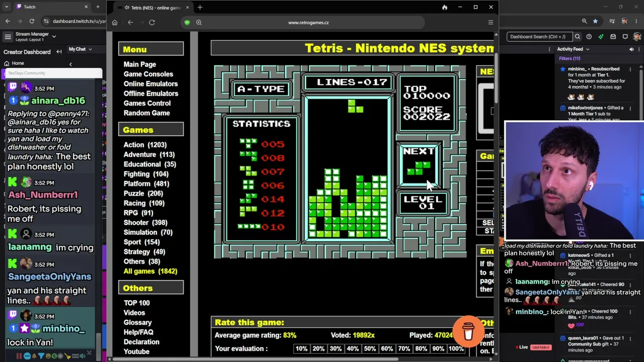This screenshot has width=644, height=362.
Task: Click the Home button in the Tetris browser toolbar
Action: tap(115, 23)
